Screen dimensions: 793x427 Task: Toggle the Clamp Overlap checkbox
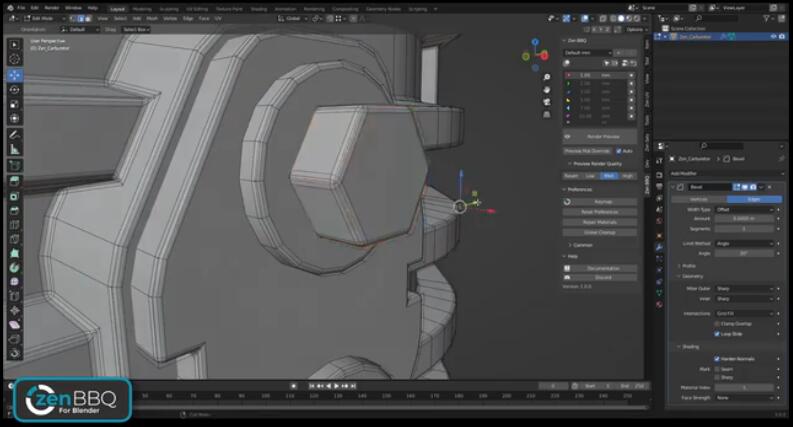(717, 324)
